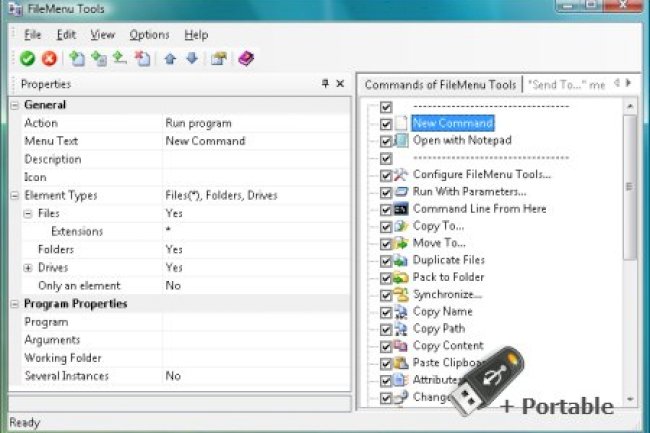
Task: Expand the Drives subgroup
Action: coord(28,268)
